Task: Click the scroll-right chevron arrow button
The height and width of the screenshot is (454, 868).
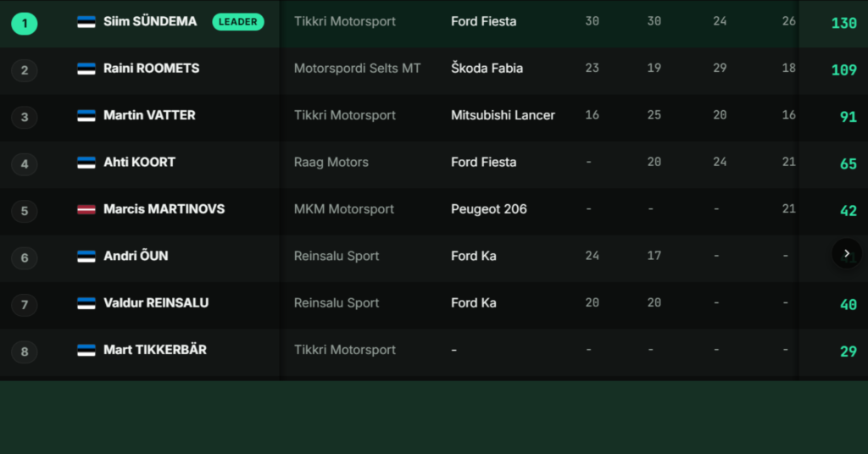Action: tap(847, 253)
